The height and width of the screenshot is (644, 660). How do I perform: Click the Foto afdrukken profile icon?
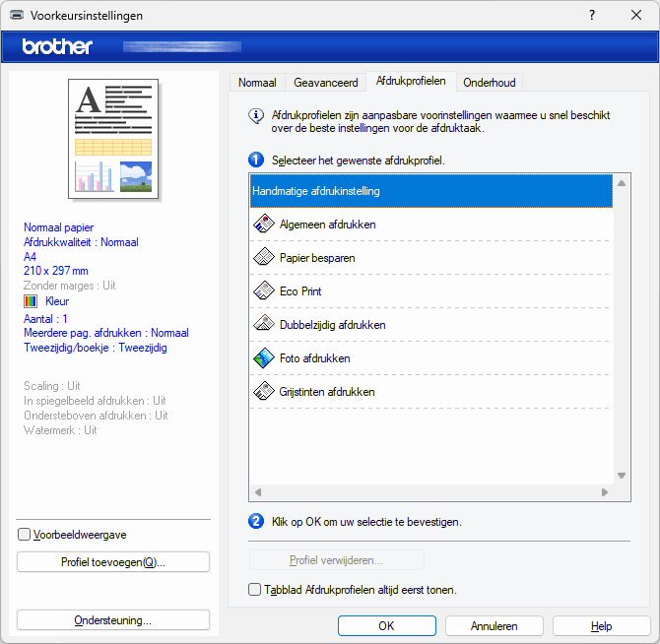click(x=263, y=358)
